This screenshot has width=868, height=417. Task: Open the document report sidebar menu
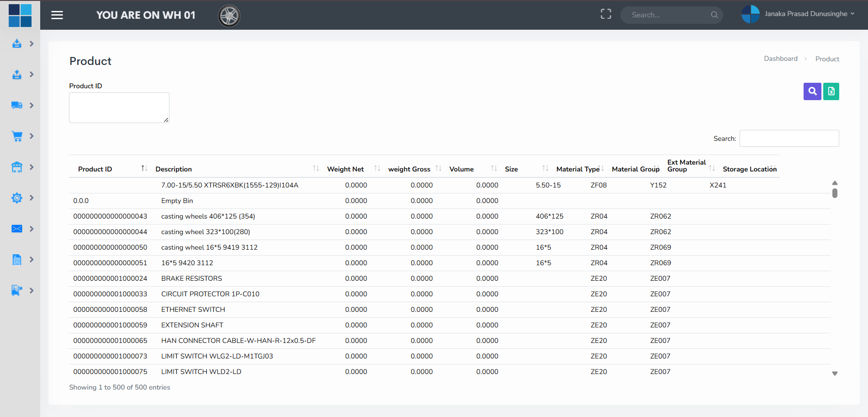click(17, 260)
